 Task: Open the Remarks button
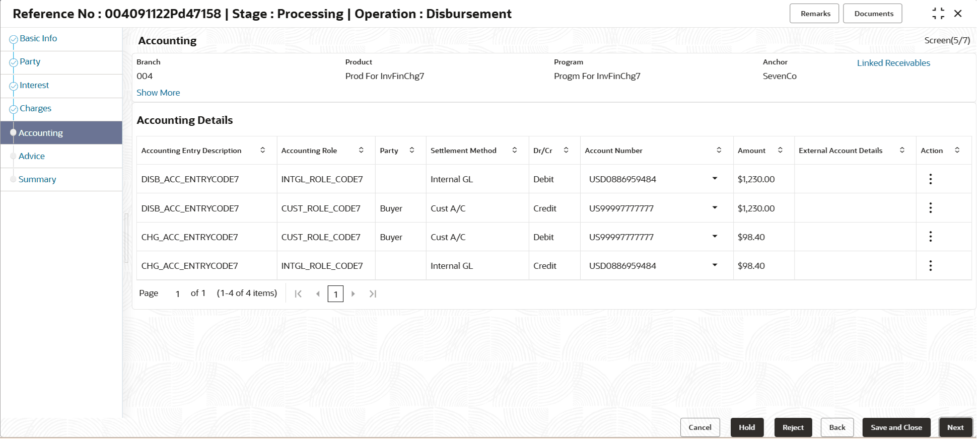tap(814, 14)
